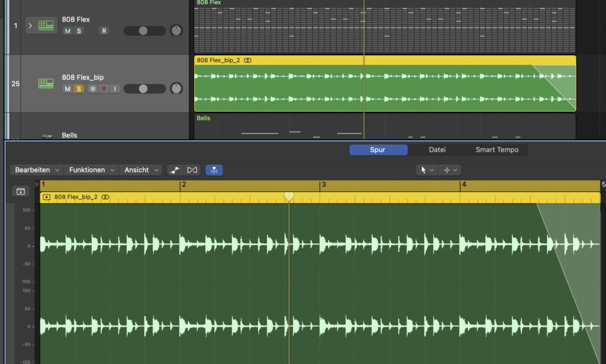Image resolution: width=606 pixels, height=364 pixels.
Task: Open the Bearbeiten menu
Action: [37, 170]
